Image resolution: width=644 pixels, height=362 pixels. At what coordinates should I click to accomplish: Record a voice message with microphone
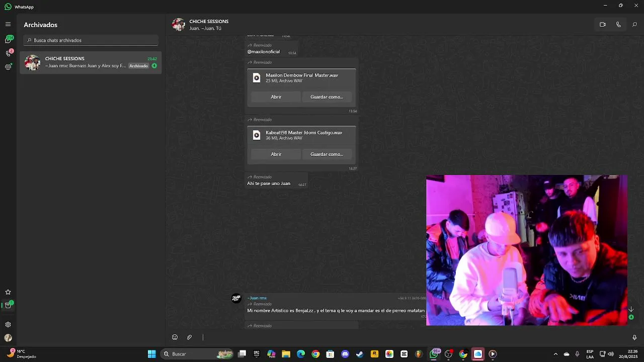click(634, 337)
